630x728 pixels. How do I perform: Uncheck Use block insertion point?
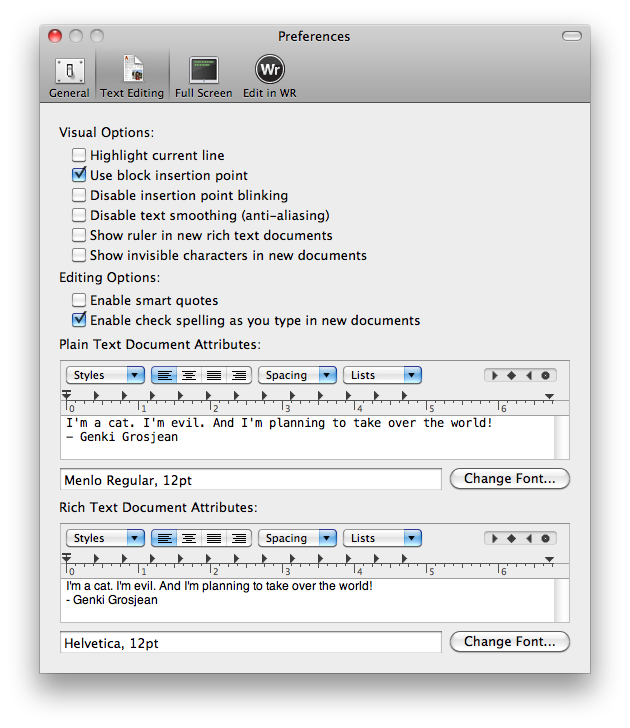pos(79,175)
